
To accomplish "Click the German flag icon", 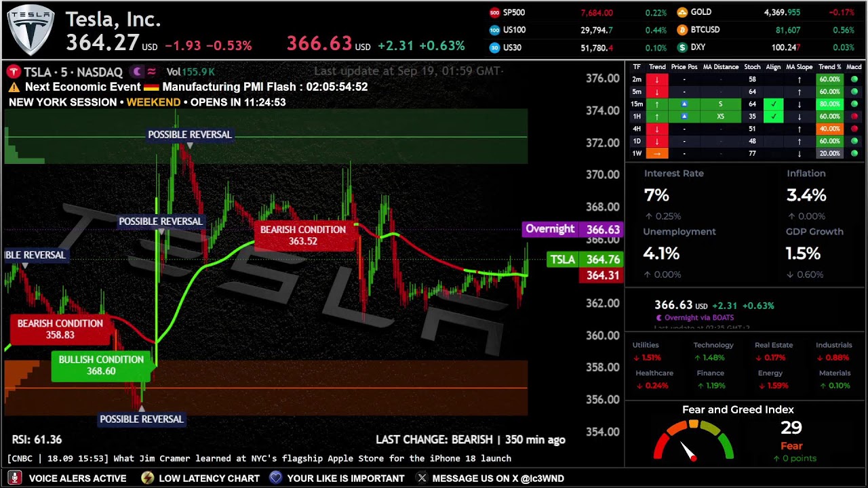I will tap(151, 87).
